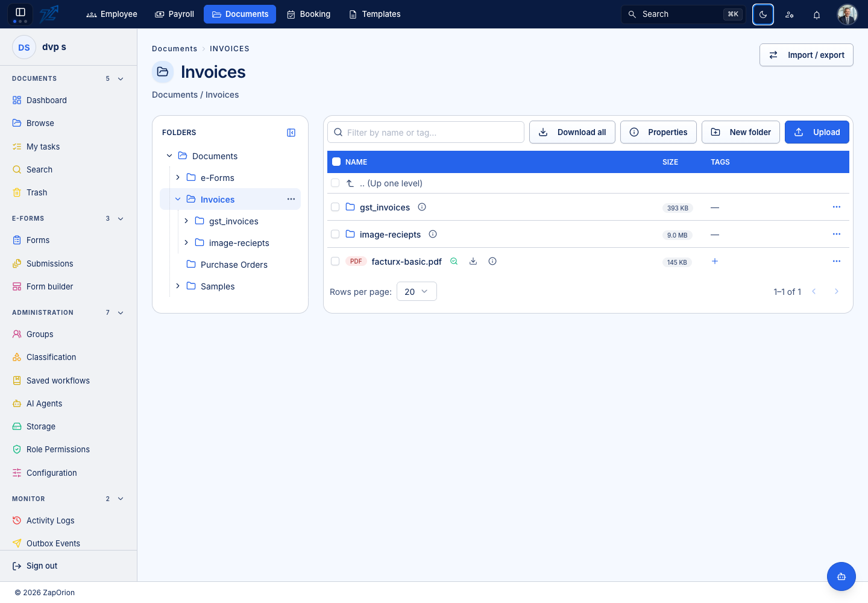This screenshot has width=868, height=603.
Task: Select all rows with the header checkbox
Action: [336, 162]
